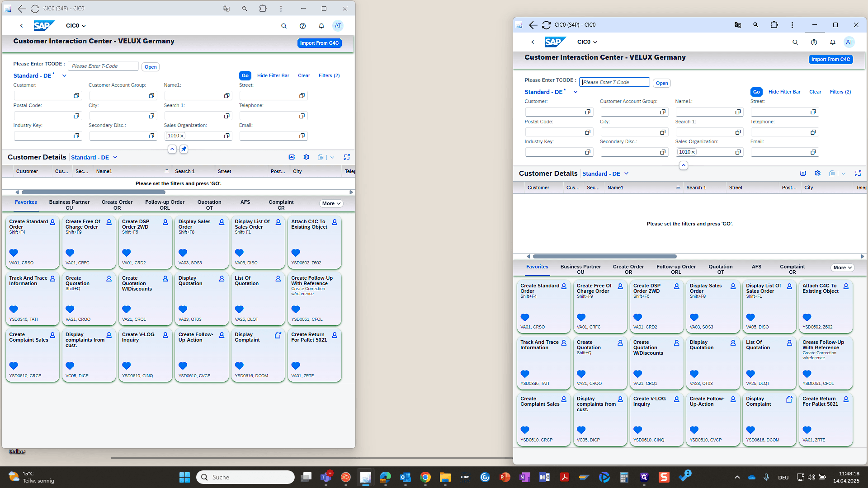Go back with SAP chevron in left window
Screen dimensions: 868x488
click(21, 26)
